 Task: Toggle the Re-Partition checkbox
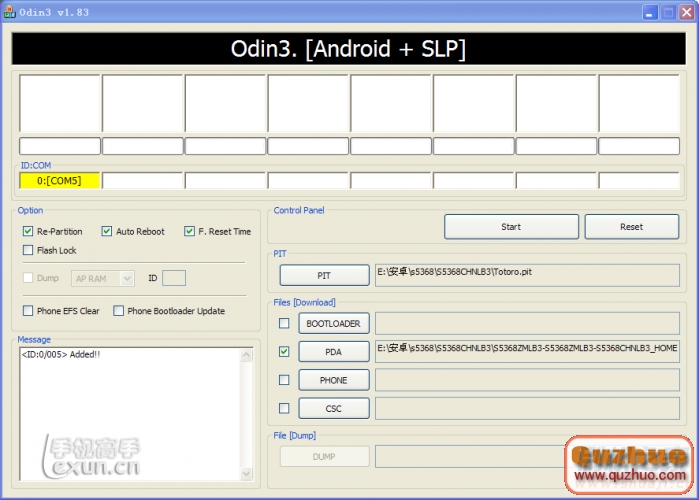(x=28, y=231)
